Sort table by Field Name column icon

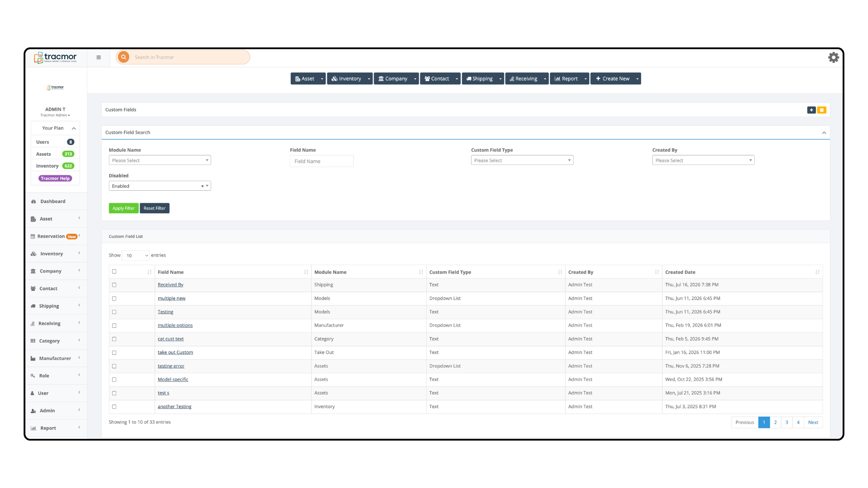(306, 272)
